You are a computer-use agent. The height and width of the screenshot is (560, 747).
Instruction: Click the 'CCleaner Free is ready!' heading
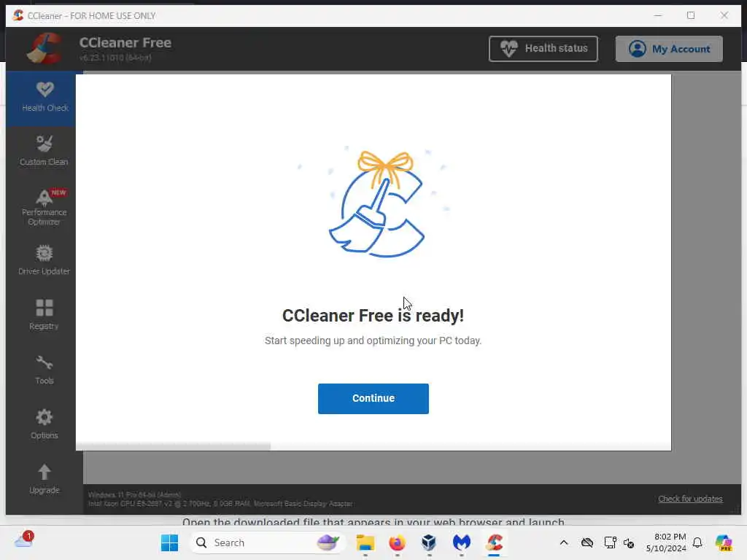point(373,315)
